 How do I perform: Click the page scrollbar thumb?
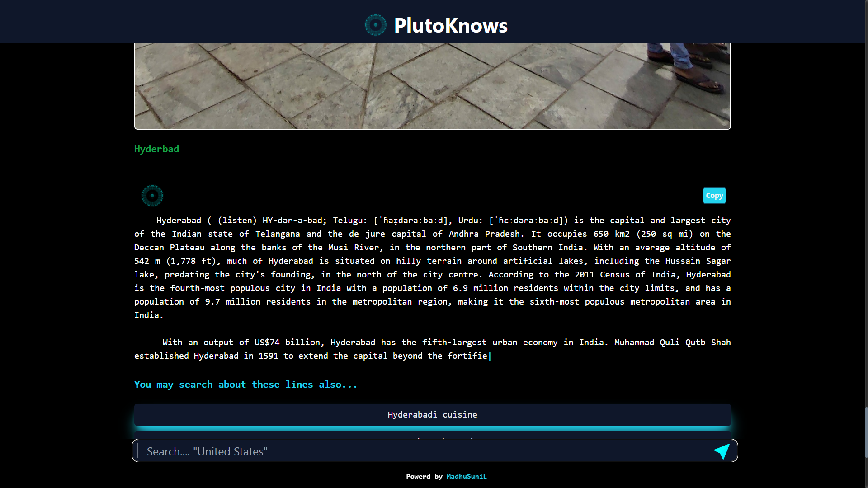pos(866,432)
